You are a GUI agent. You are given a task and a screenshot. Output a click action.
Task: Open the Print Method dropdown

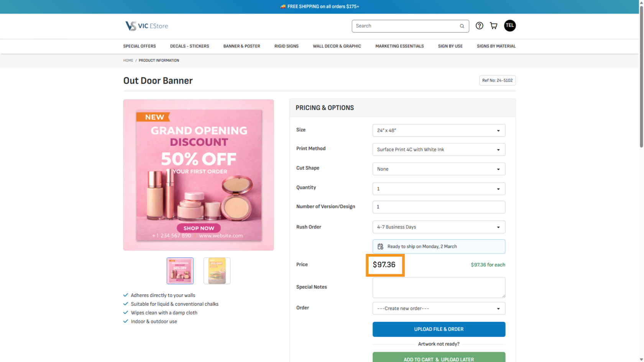[439, 150]
